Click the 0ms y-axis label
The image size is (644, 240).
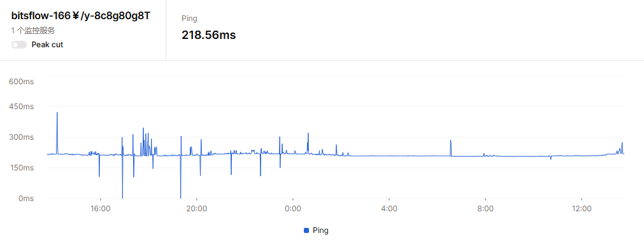pyautogui.click(x=25, y=199)
